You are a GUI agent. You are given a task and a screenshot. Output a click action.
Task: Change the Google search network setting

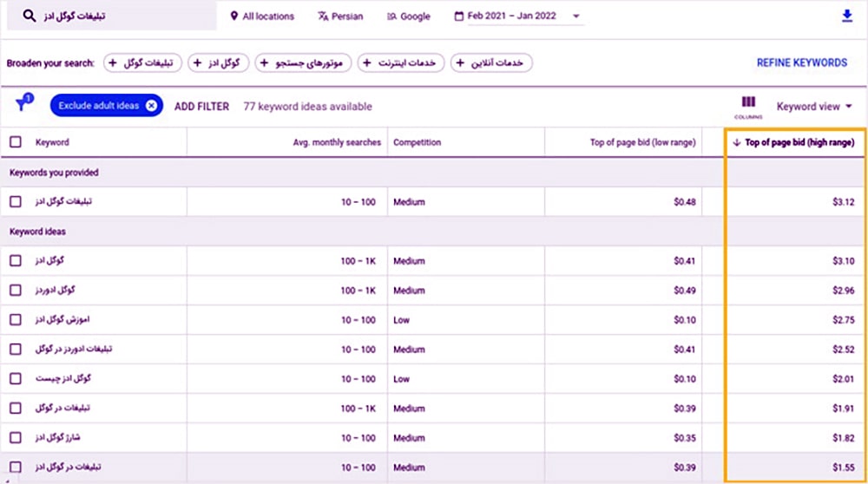(409, 16)
